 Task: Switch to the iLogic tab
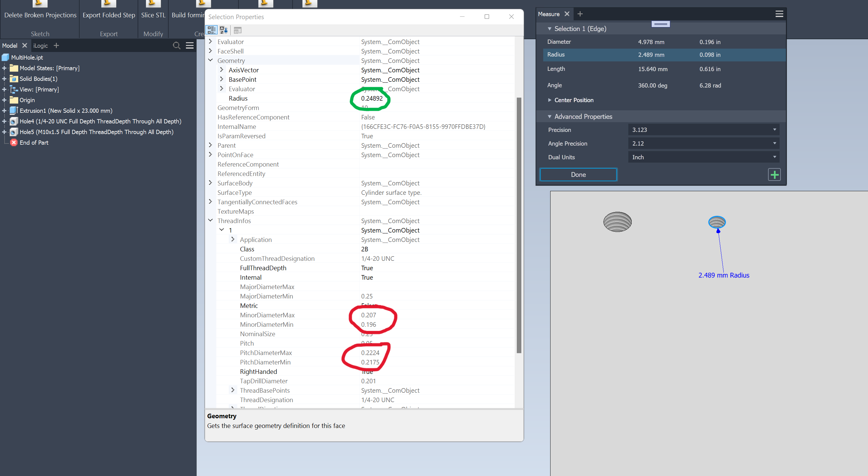[41, 45]
